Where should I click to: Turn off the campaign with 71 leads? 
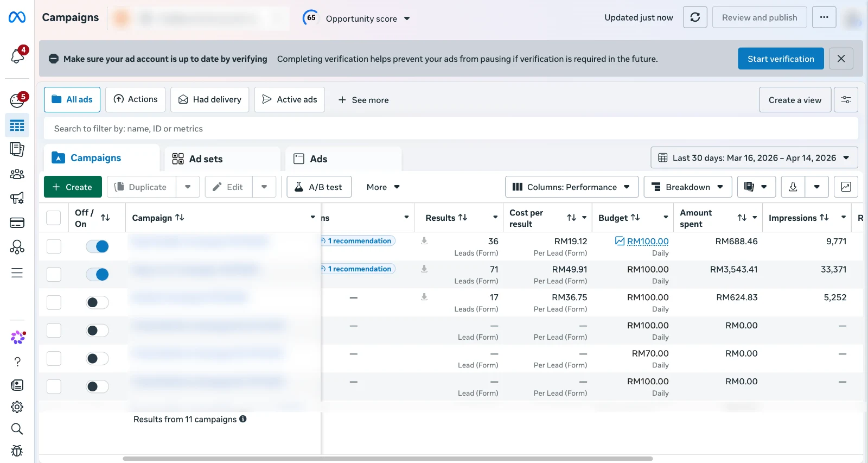(98, 274)
